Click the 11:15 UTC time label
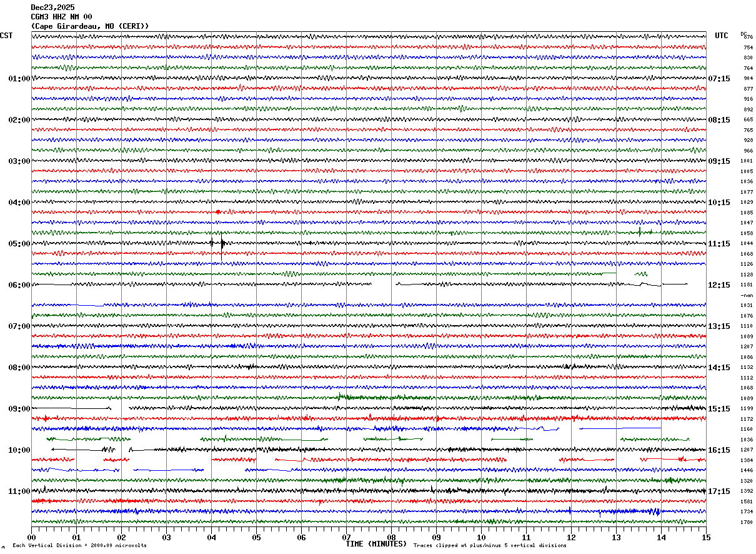 pos(719,244)
